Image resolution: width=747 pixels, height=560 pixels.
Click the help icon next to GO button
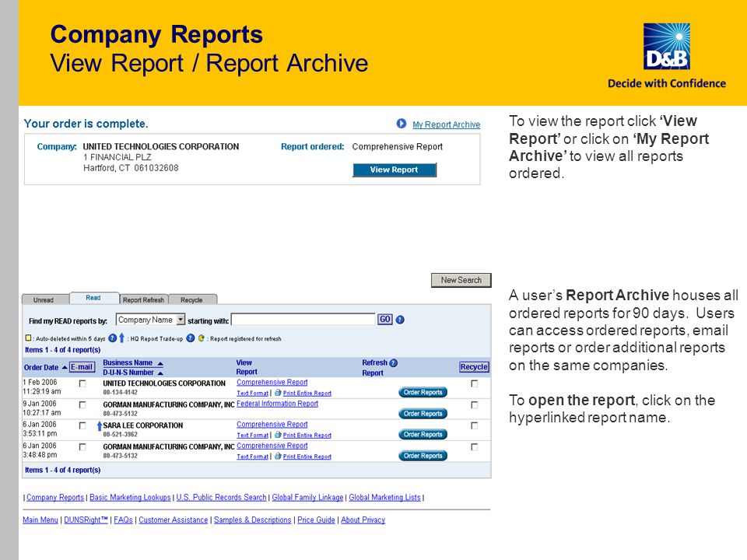click(400, 320)
